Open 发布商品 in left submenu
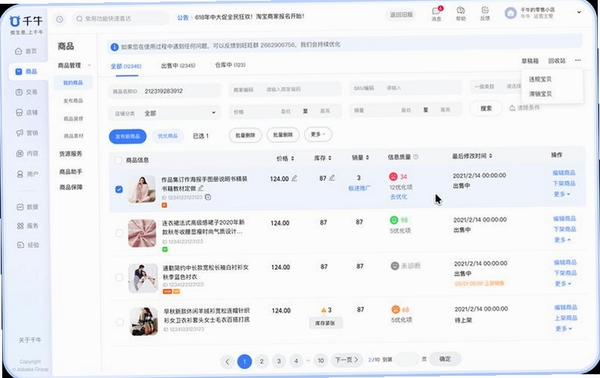 point(73,101)
